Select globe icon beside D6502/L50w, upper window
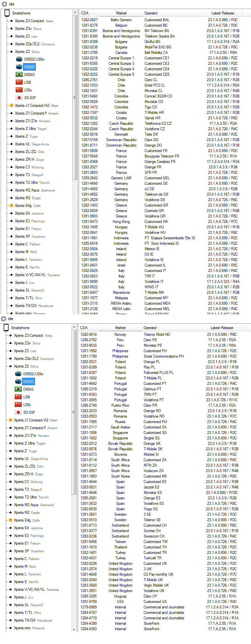This screenshot has height=644, width=251. pyautogui.click(x=19, y=59)
